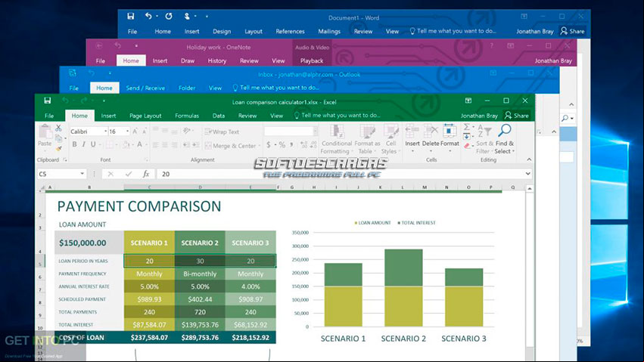Click the Insert Function fx icon

(x=146, y=174)
